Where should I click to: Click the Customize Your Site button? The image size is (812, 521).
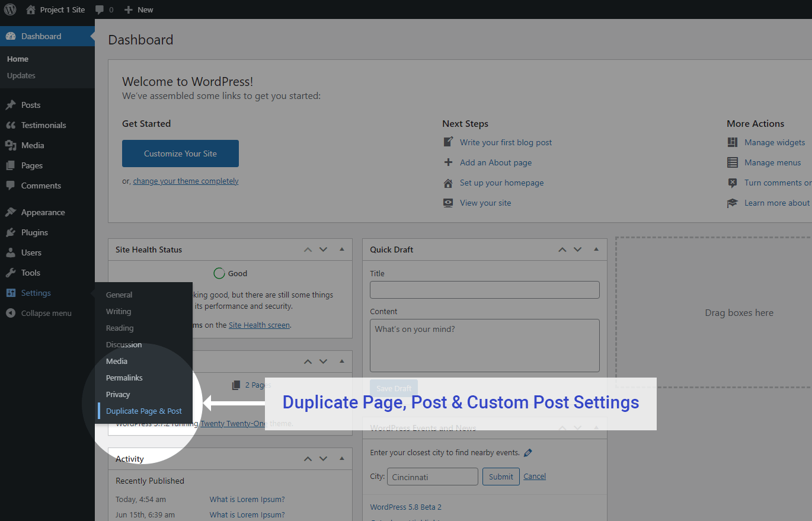tap(180, 154)
